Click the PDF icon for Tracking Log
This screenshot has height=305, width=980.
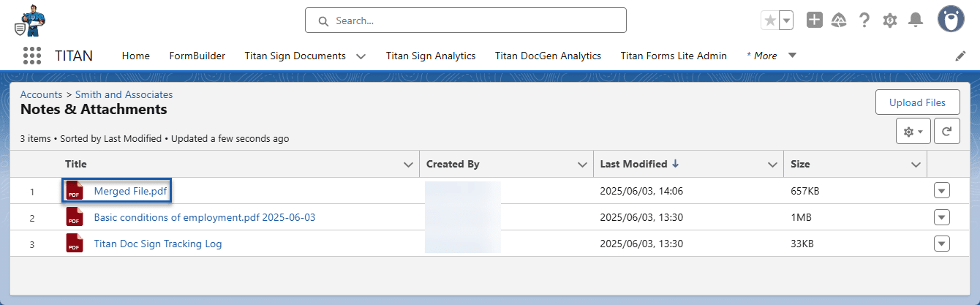click(74, 244)
